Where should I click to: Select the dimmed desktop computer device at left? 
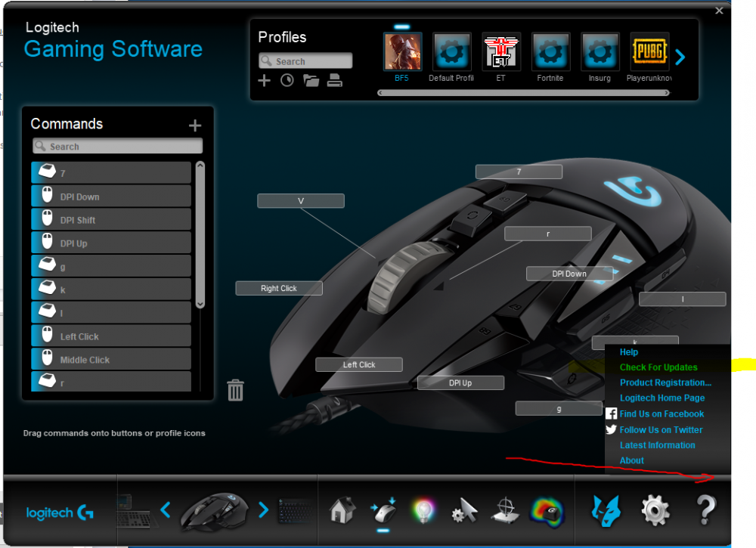click(x=136, y=511)
